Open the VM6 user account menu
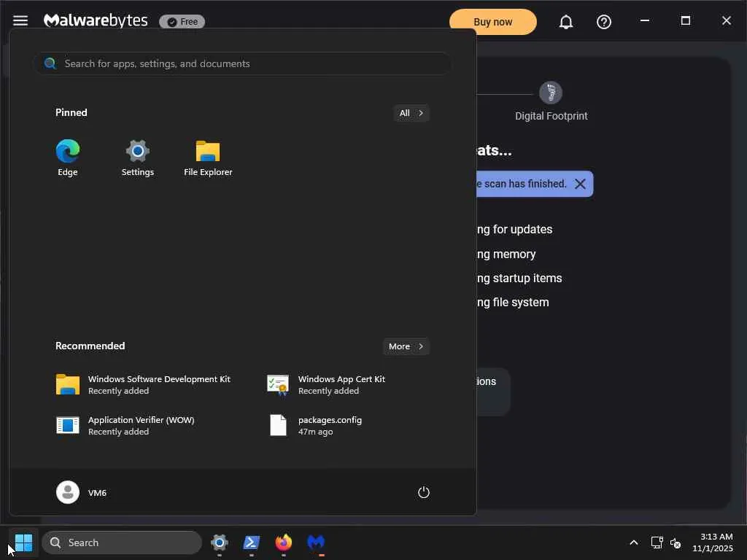 pos(82,492)
